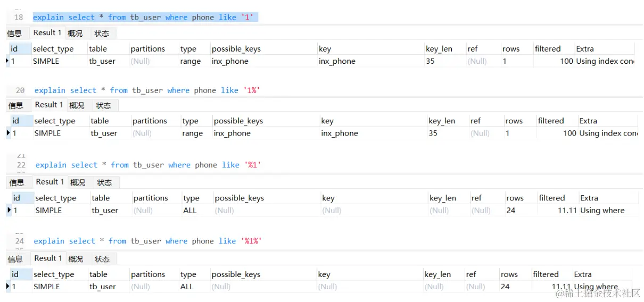The height and width of the screenshot is (302, 644).
Task: Open 状态 tab below the line 20 query
Action: pos(104,105)
